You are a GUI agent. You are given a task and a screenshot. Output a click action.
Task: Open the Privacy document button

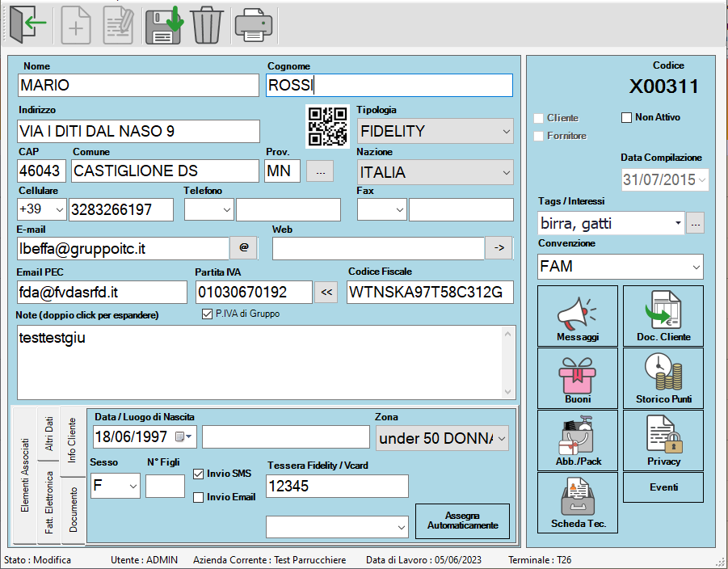(x=663, y=440)
